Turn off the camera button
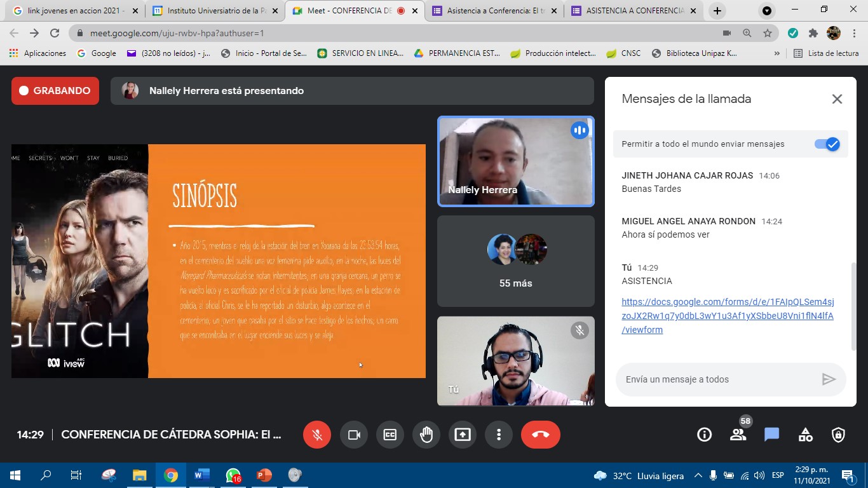868x488 pixels. click(354, 435)
